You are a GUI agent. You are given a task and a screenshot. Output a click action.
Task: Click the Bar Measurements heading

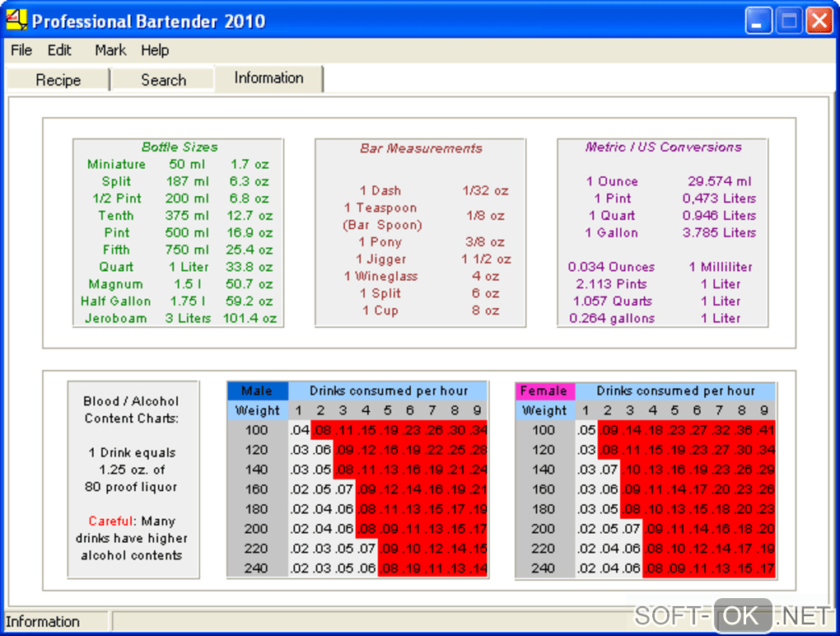(x=421, y=149)
